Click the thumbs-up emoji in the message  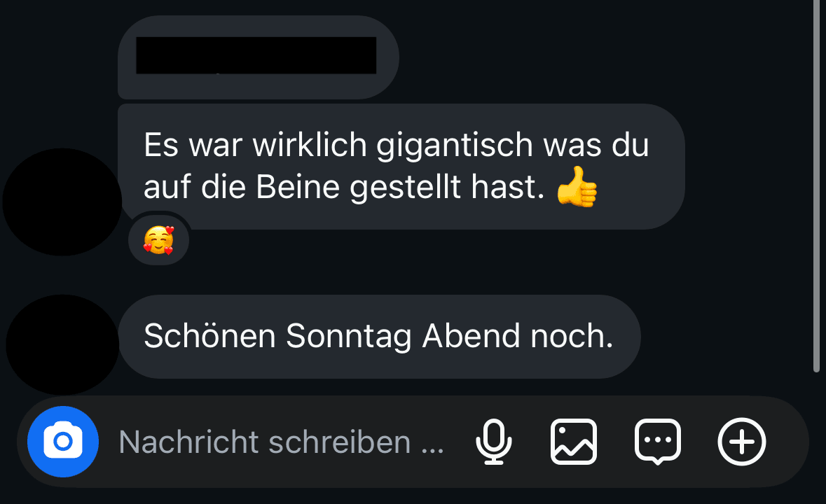pos(577,187)
